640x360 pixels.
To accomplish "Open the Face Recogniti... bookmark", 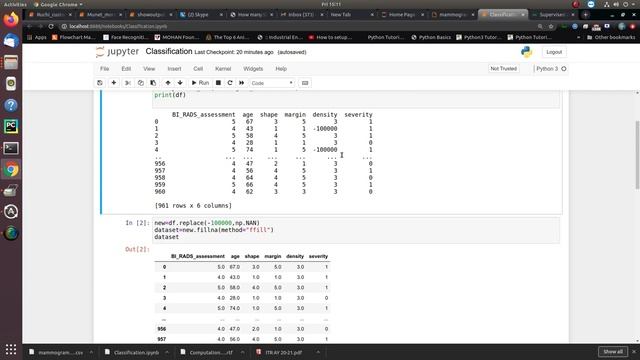I will pyautogui.click(x=126, y=37).
